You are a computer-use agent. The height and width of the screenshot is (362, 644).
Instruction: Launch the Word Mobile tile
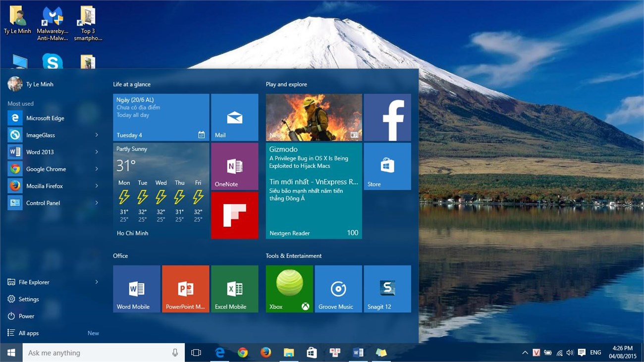[x=136, y=289]
